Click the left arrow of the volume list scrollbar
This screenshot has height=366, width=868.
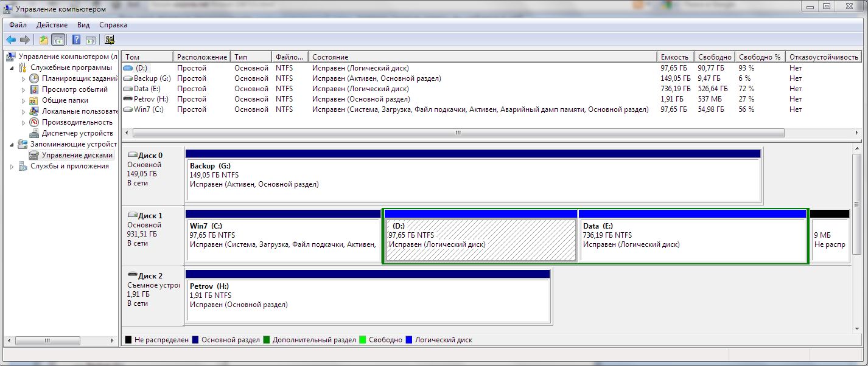(127, 133)
